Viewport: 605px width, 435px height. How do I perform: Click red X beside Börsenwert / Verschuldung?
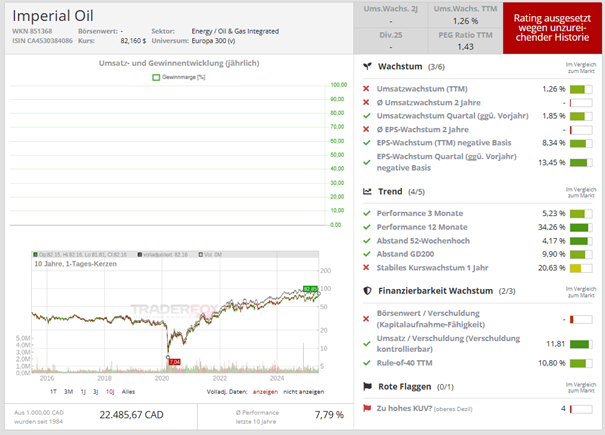coord(366,319)
